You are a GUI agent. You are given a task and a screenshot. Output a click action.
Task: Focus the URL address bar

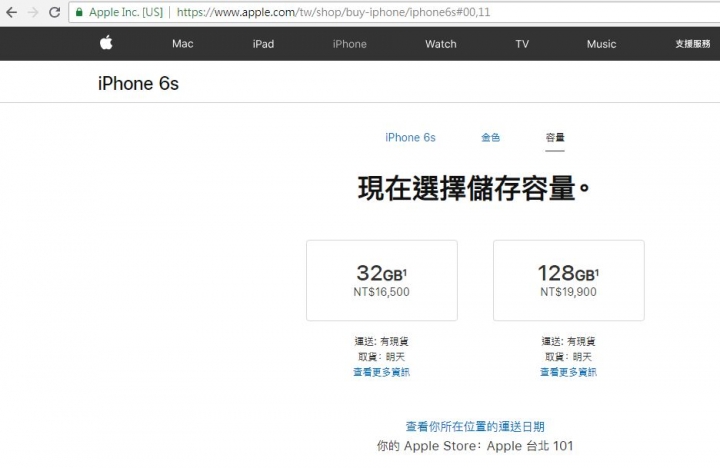click(x=395, y=12)
